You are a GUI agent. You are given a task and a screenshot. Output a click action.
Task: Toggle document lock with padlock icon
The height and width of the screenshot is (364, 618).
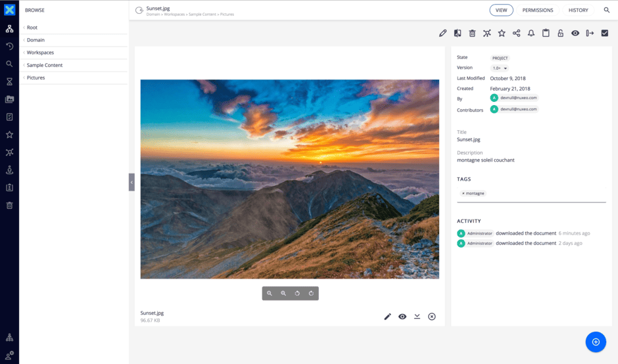pyautogui.click(x=560, y=33)
